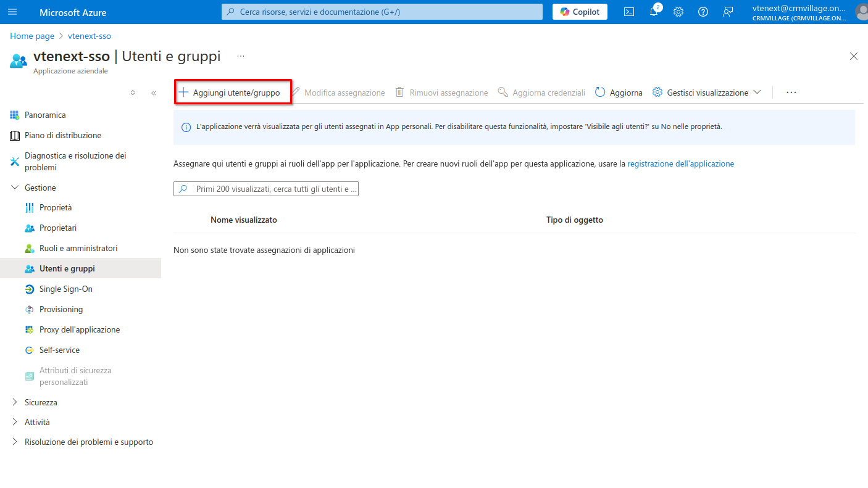Click the Aggiorna refresh button
This screenshot has width=868, height=488.
coord(619,93)
